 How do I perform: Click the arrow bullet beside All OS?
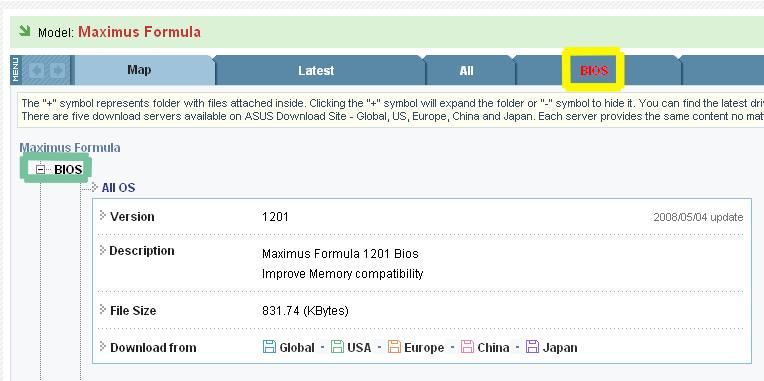[95, 187]
